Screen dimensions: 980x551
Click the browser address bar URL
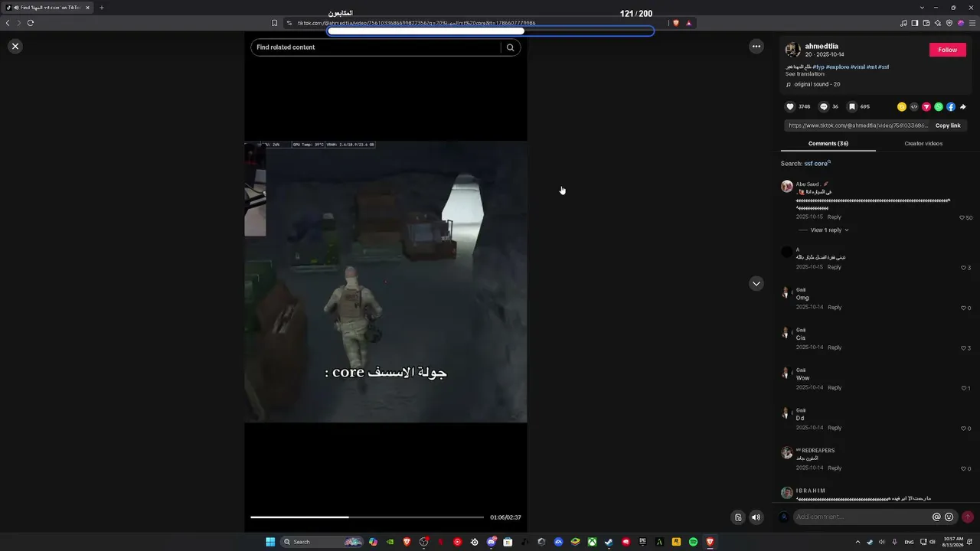(416, 23)
